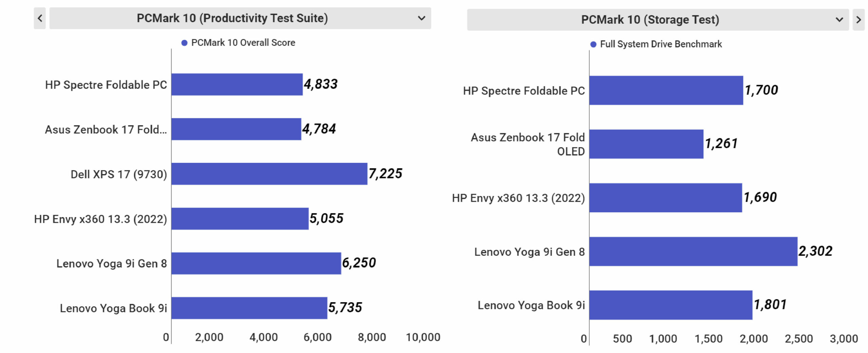This screenshot has height=353, width=868.
Task: Click the next chart right arrow
Action: (x=858, y=20)
